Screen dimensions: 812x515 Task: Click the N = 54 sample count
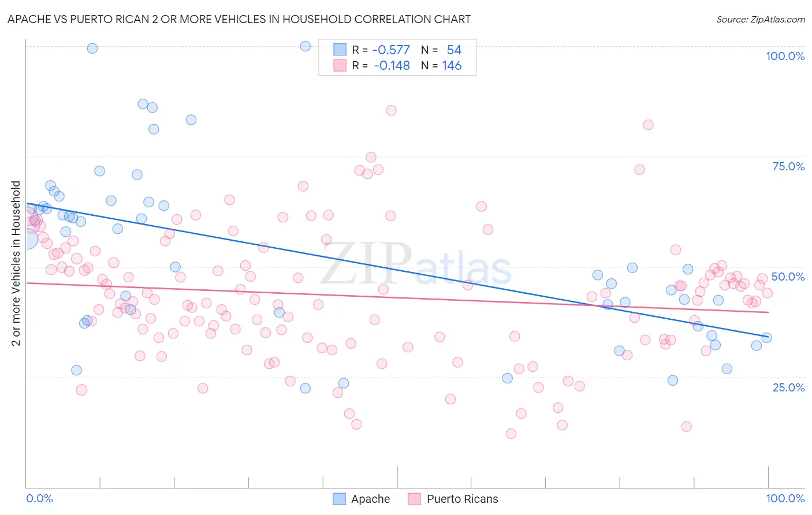point(441,50)
